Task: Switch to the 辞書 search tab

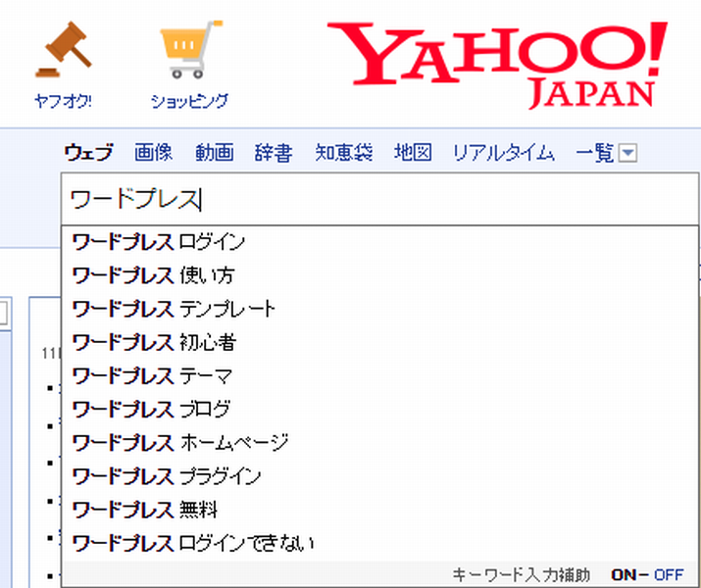Action: click(x=274, y=153)
